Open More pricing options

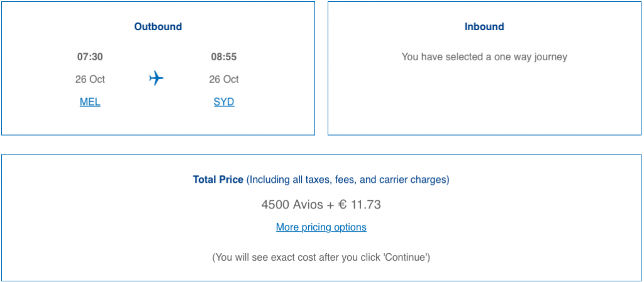pyautogui.click(x=321, y=227)
